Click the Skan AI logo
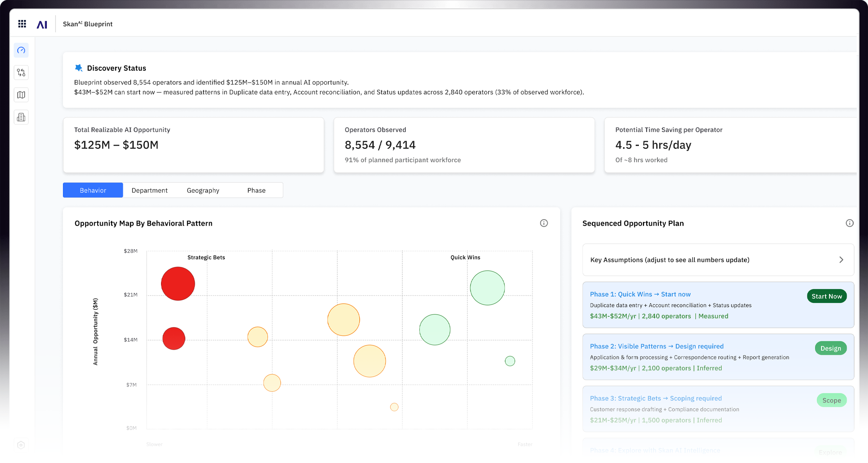This screenshot has width=868, height=463. (x=42, y=24)
